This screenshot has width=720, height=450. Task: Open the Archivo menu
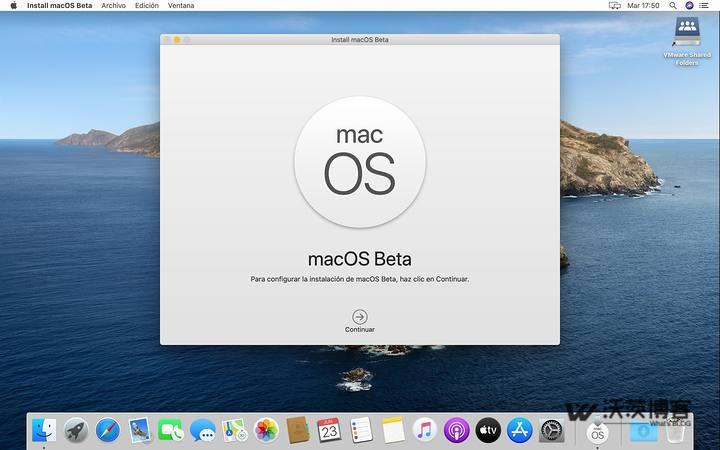click(x=113, y=6)
